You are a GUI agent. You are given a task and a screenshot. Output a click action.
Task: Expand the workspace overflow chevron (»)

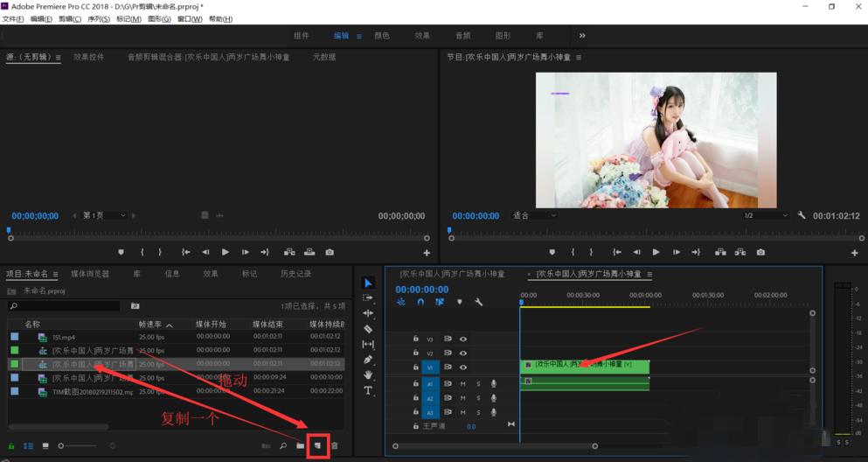(582, 36)
